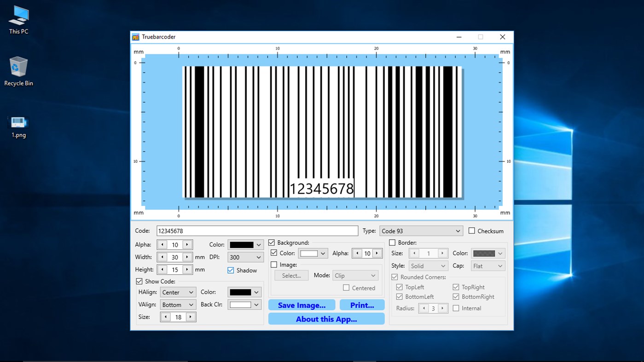Image resolution: width=644 pixels, height=362 pixels.
Task: Decrease the Show Code font Size
Action: pyautogui.click(x=165, y=316)
